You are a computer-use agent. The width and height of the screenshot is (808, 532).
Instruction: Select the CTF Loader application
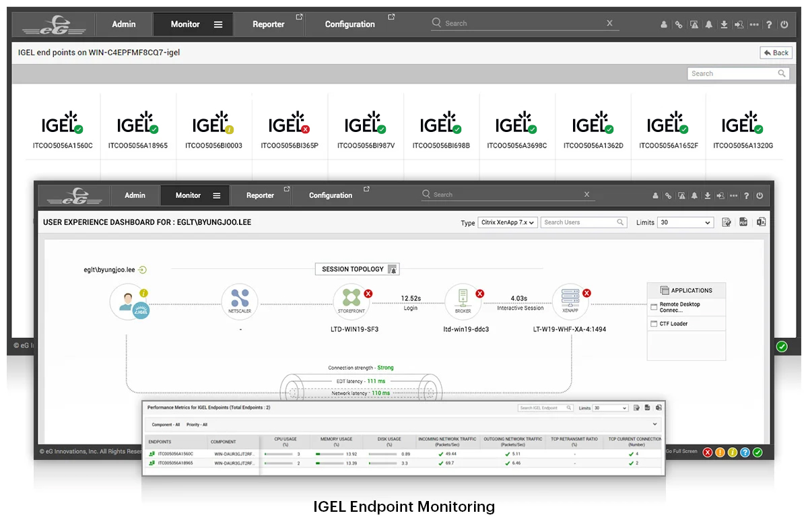pyautogui.click(x=686, y=324)
